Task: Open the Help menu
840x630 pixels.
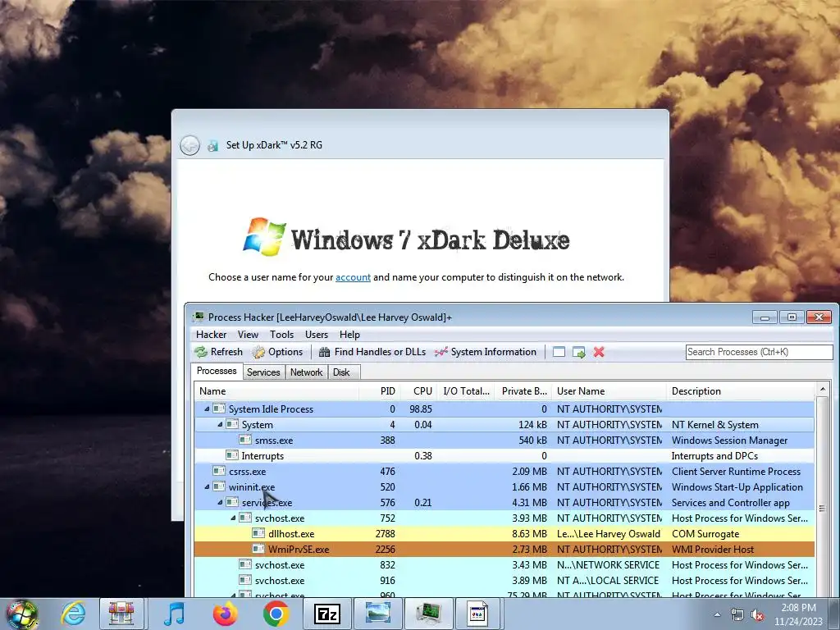Action: [349, 335]
